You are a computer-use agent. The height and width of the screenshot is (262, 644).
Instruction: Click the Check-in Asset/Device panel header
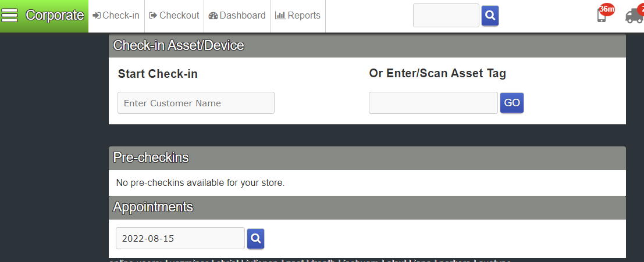367,45
